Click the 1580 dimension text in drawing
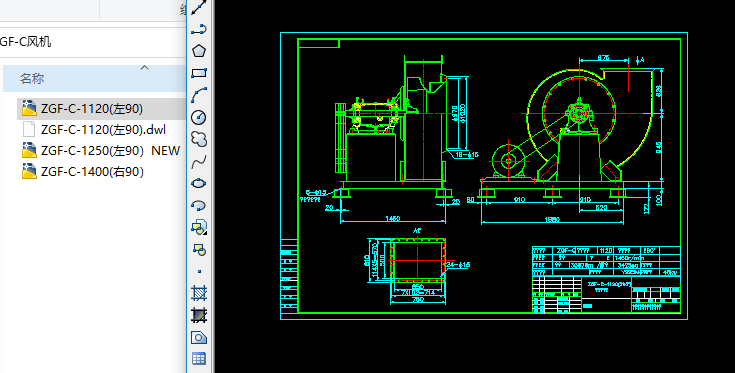Screen dimensions: 735x373 click(x=552, y=219)
